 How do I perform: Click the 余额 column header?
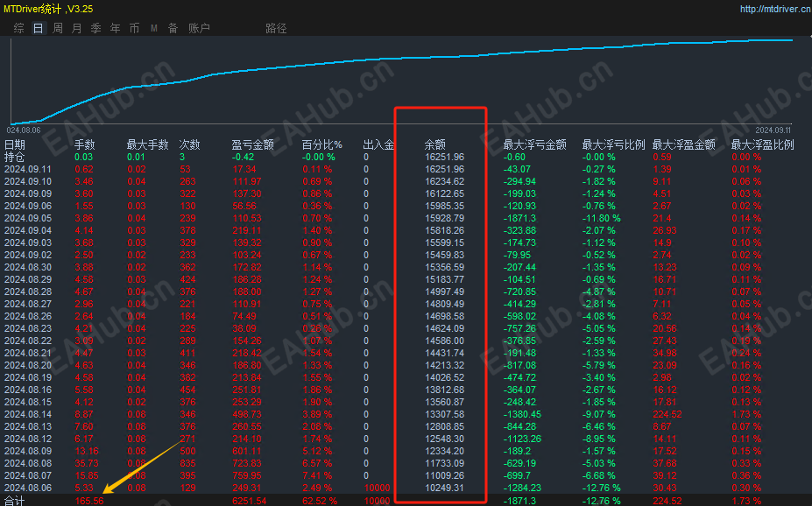click(435, 144)
